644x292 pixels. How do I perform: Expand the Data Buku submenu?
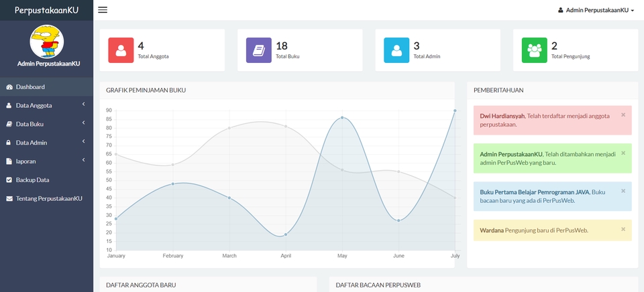46,124
